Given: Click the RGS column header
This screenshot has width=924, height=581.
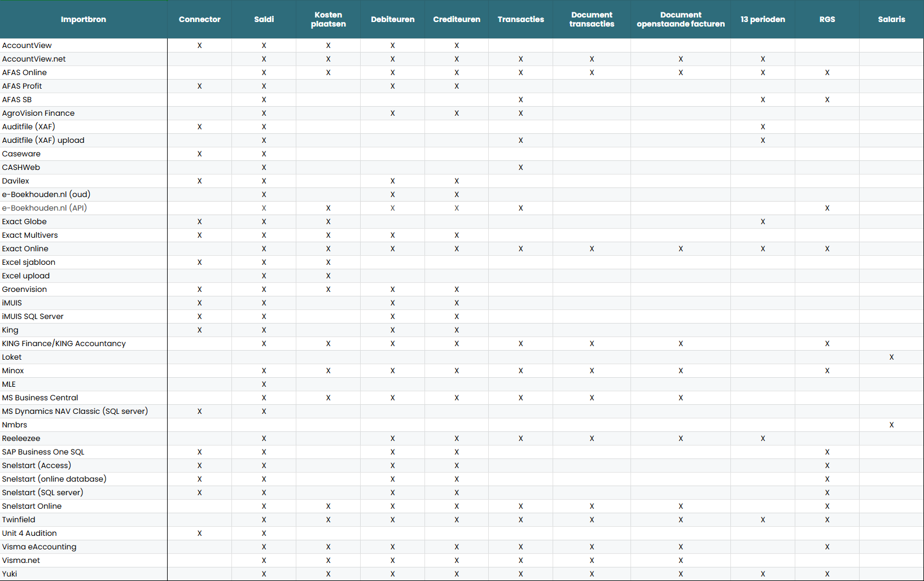Looking at the screenshot, I should pos(827,19).
